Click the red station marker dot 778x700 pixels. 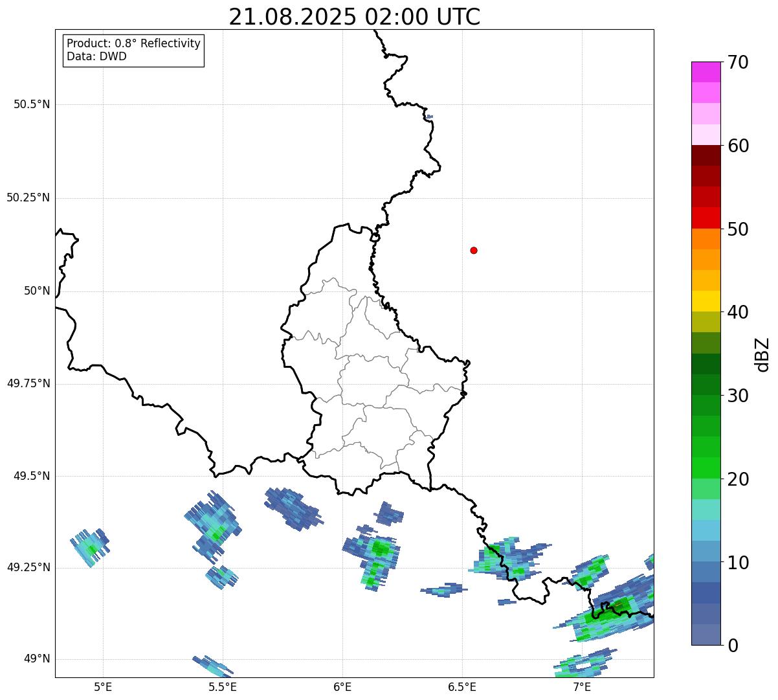[474, 250]
